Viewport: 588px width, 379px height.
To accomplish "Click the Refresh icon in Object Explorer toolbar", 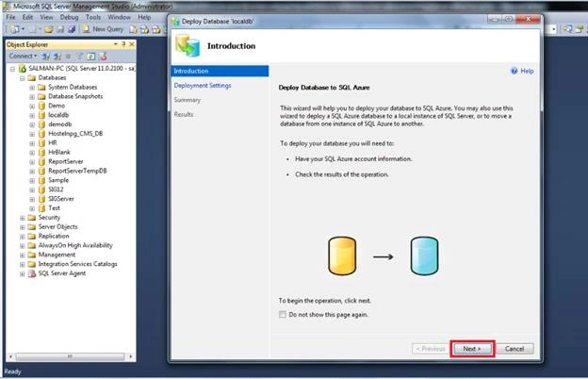I will point(90,57).
